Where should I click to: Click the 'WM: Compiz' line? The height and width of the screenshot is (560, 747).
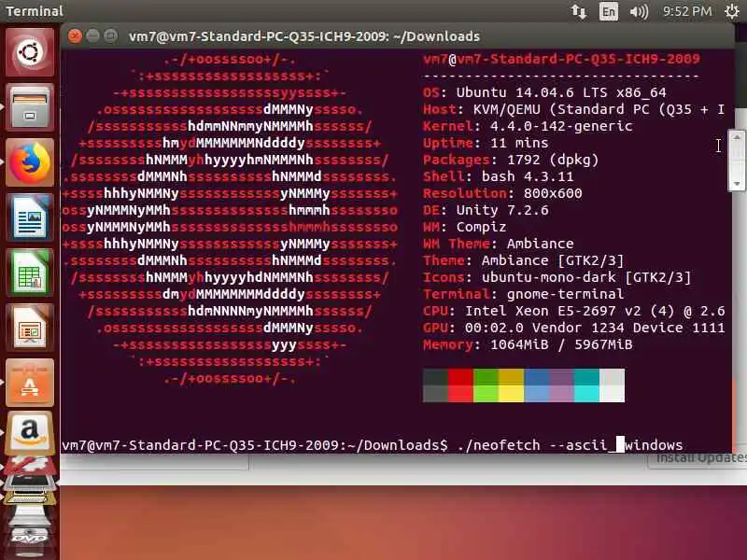(464, 227)
